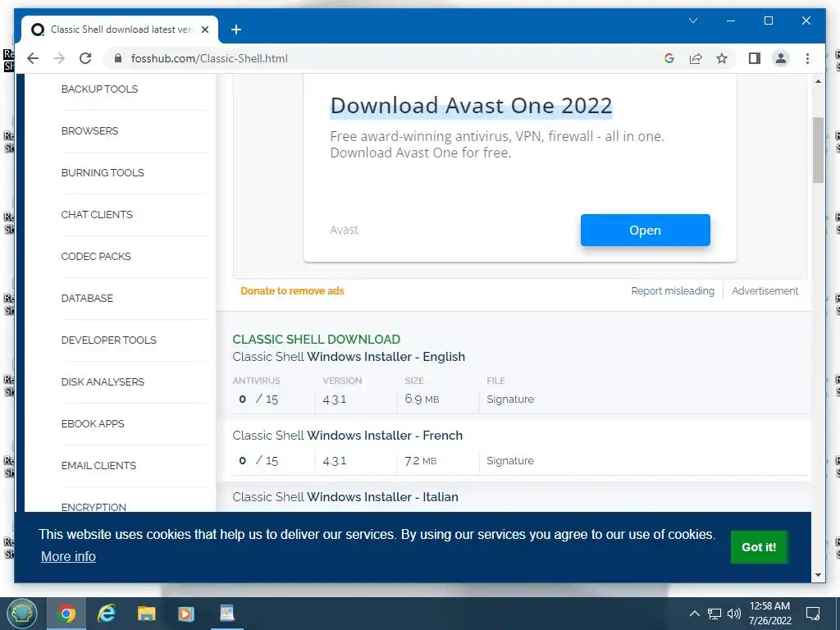The height and width of the screenshot is (630, 840).
Task: Open the Backup Tools category
Action: pos(99,89)
